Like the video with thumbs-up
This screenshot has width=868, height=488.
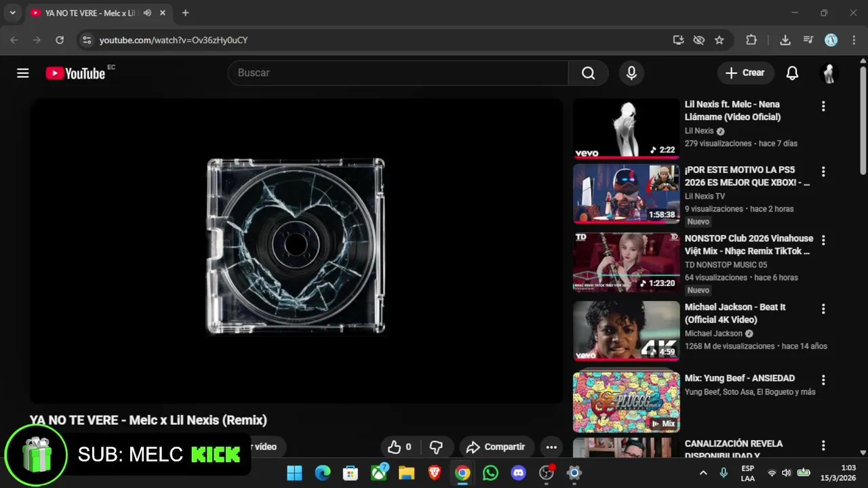[399, 447]
